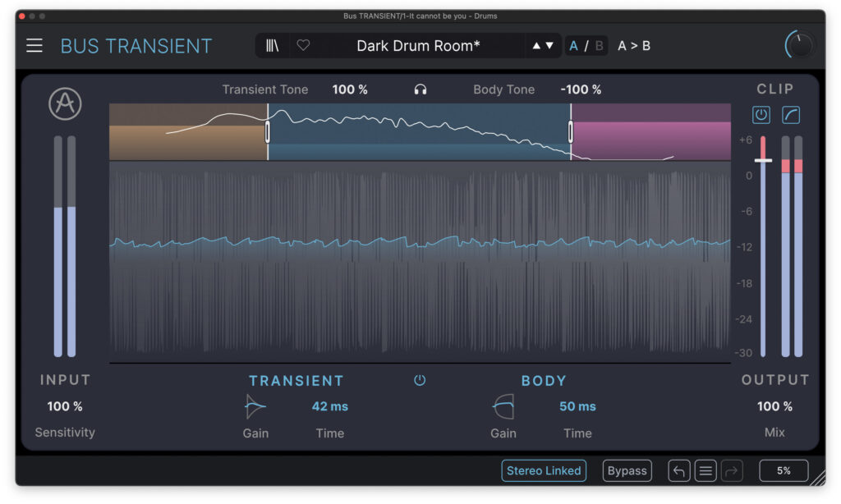The height and width of the screenshot is (504, 841).
Task: Step to next preset with the down arrow
Action: point(549,46)
